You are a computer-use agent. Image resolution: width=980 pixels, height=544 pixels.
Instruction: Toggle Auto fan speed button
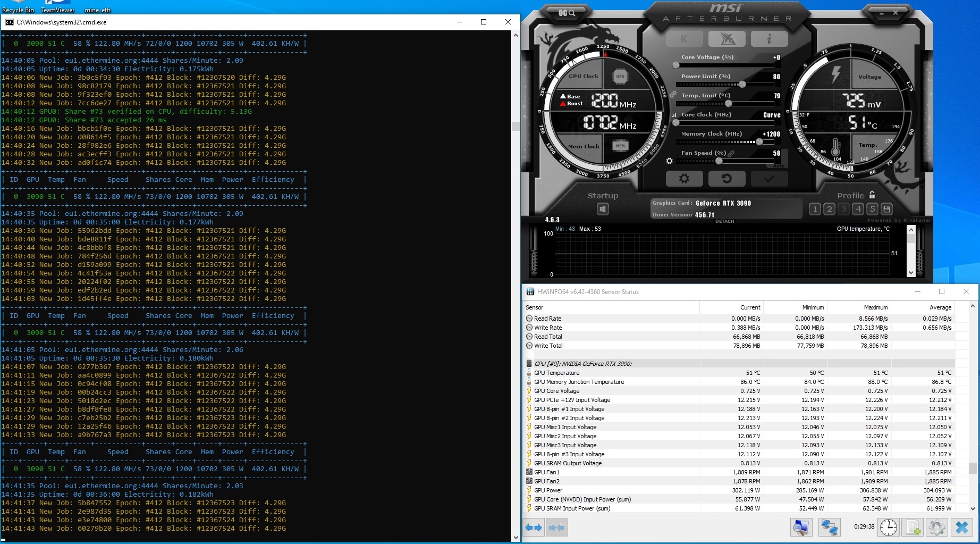coord(779,166)
